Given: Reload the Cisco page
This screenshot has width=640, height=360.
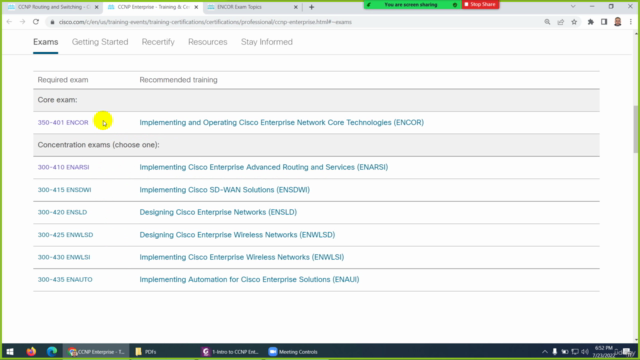Looking at the screenshot, I should coord(36,22).
